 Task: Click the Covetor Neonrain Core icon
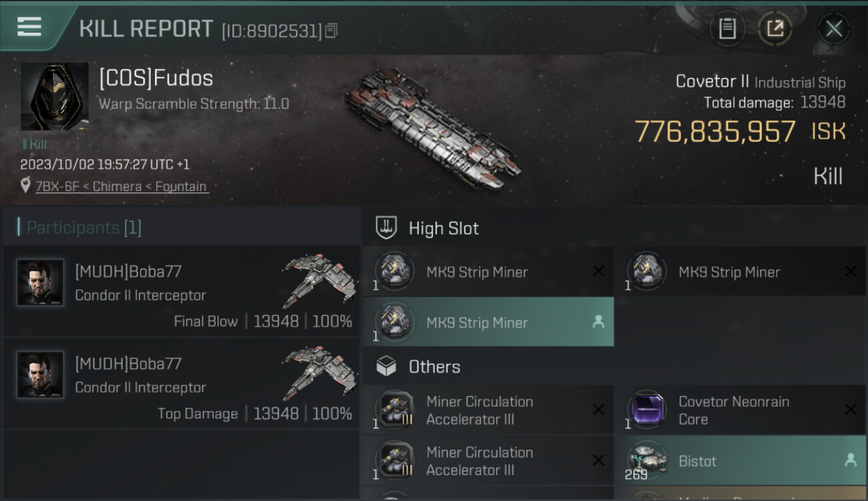(646, 409)
